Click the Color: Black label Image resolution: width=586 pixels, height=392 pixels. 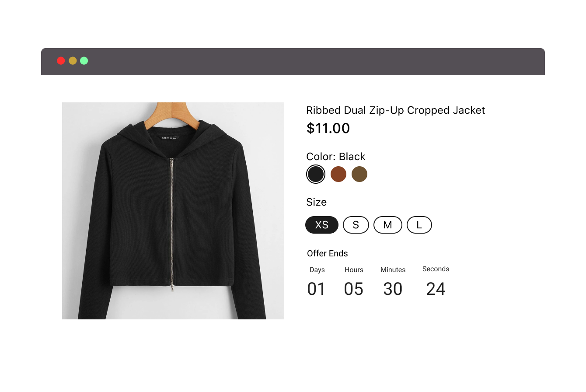pos(336,157)
